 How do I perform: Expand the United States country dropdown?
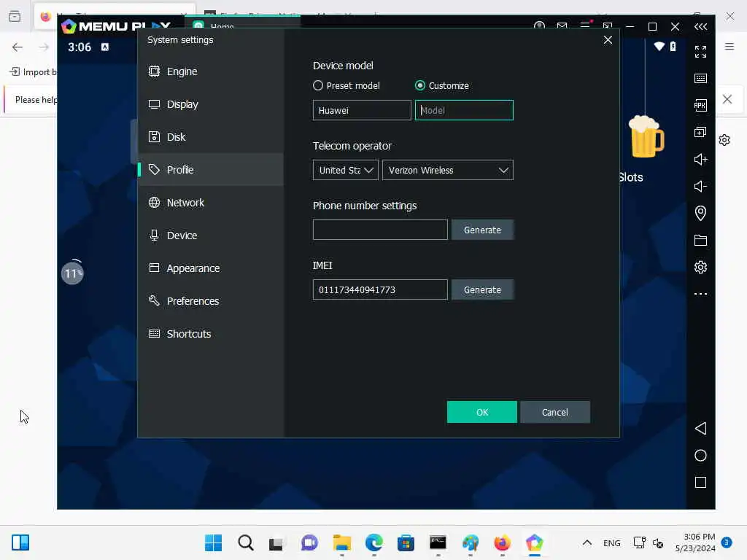coord(345,171)
